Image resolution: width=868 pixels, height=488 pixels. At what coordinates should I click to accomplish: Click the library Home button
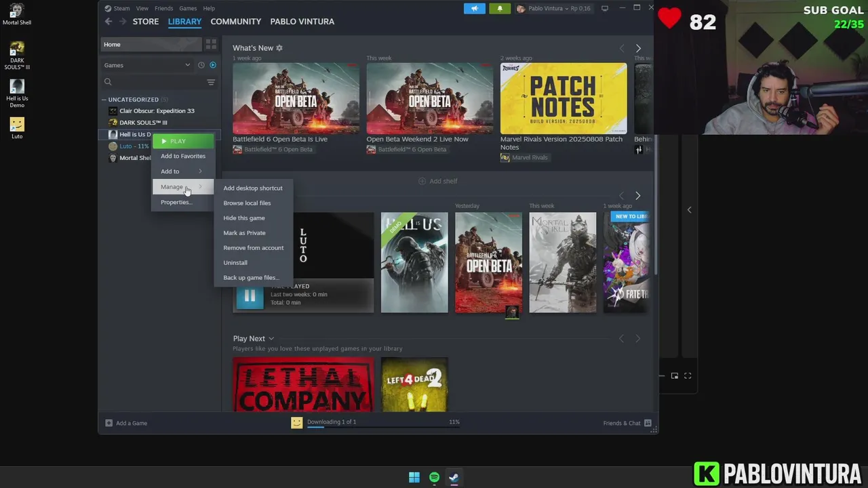pos(151,44)
